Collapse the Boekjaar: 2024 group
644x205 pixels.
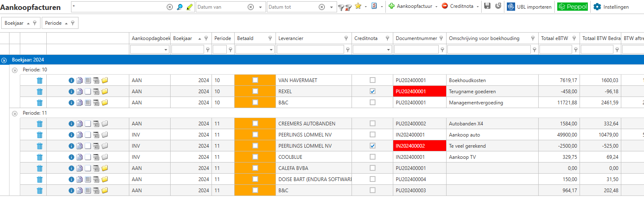pos(4,60)
